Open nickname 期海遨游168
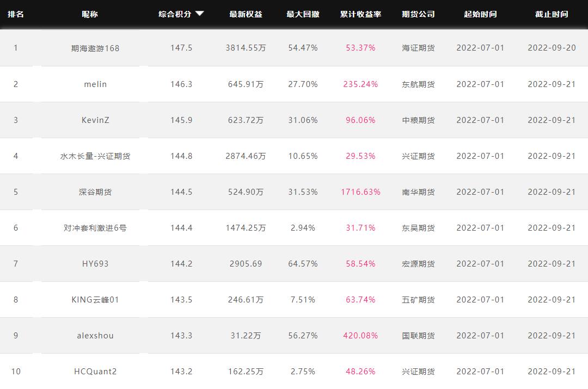588x389 pixels. click(x=95, y=48)
